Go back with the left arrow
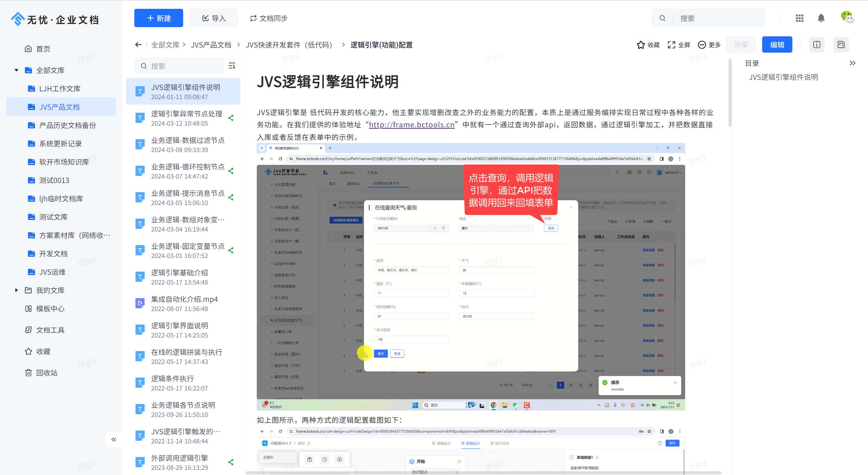 [138, 45]
